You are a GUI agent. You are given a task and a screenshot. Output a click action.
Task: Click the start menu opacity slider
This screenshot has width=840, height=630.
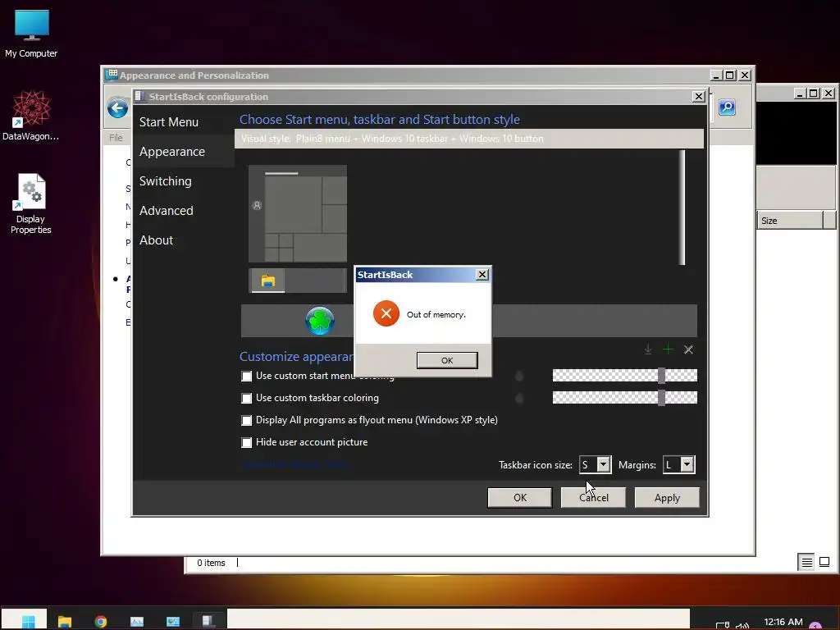(624, 376)
